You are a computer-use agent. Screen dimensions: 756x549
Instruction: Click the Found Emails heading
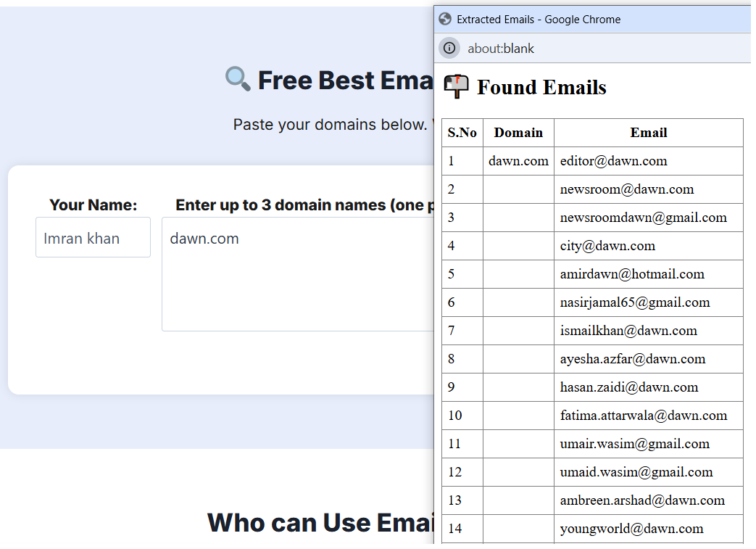click(x=541, y=87)
